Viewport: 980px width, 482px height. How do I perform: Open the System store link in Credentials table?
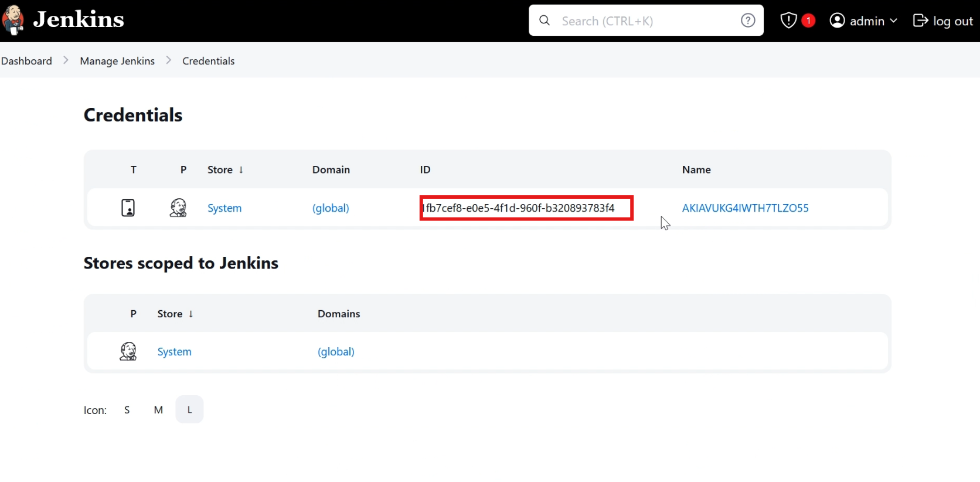tap(224, 208)
